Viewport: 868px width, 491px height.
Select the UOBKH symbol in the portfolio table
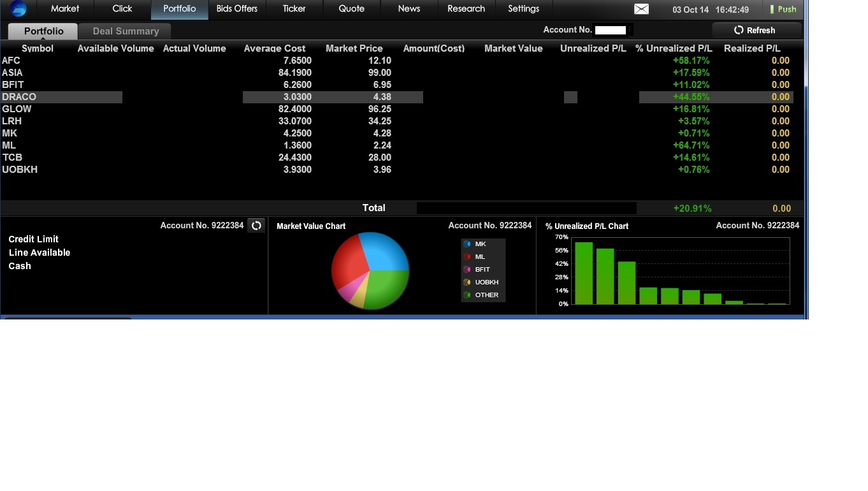click(x=20, y=170)
